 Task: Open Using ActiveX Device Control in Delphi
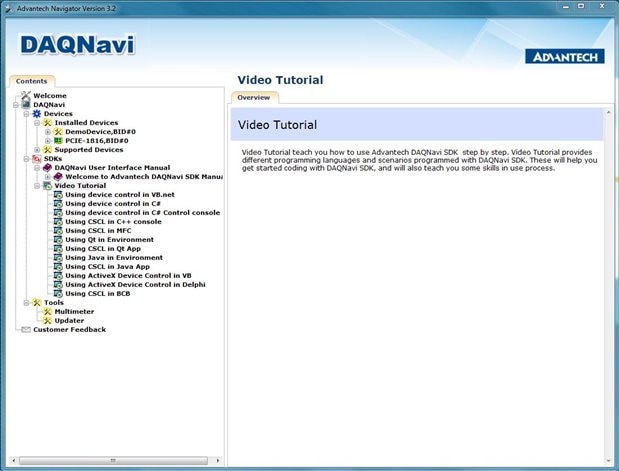click(x=135, y=285)
